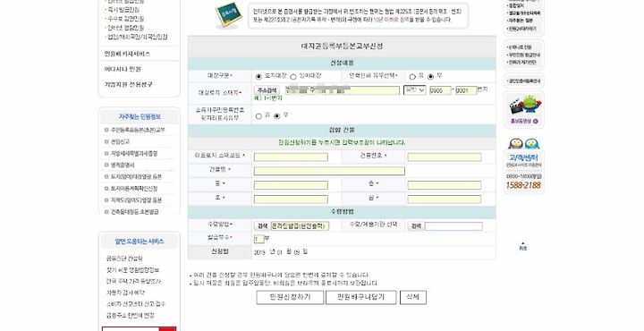Open 찾기 쉬운 생활법령정보 link
The width and height of the screenshot is (644, 331).
coord(132,270)
